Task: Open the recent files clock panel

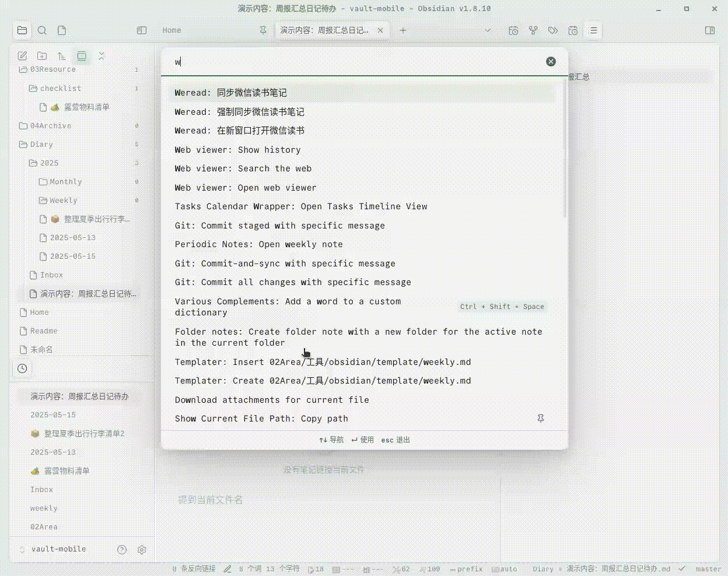Action: click(22, 368)
